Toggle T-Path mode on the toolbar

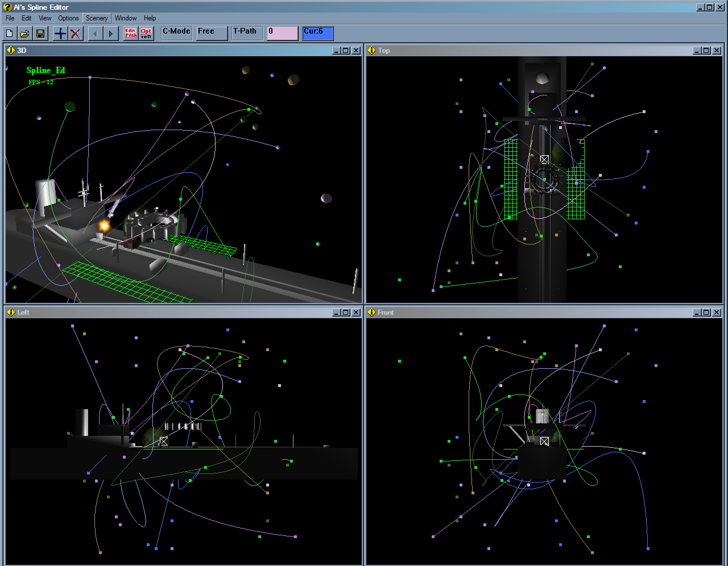coord(246,32)
